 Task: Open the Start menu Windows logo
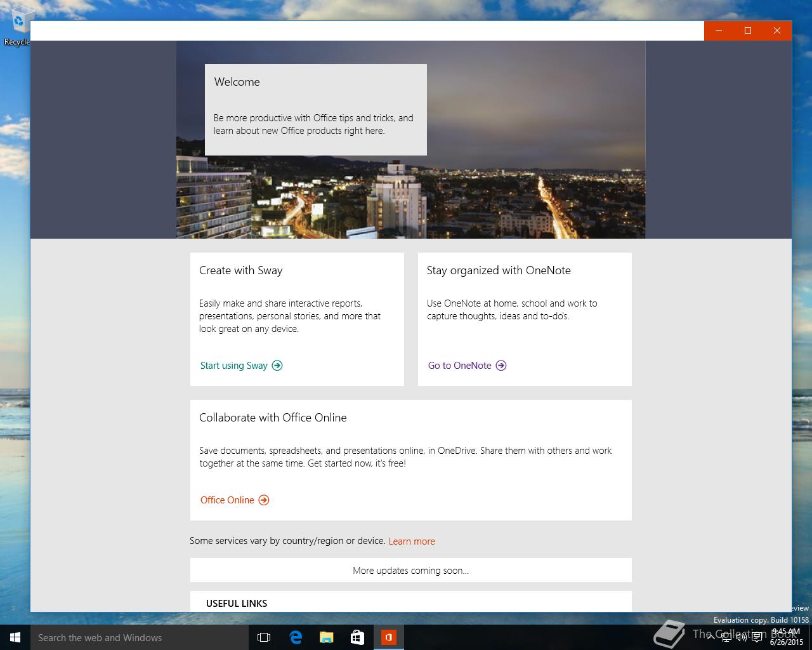tap(15, 637)
